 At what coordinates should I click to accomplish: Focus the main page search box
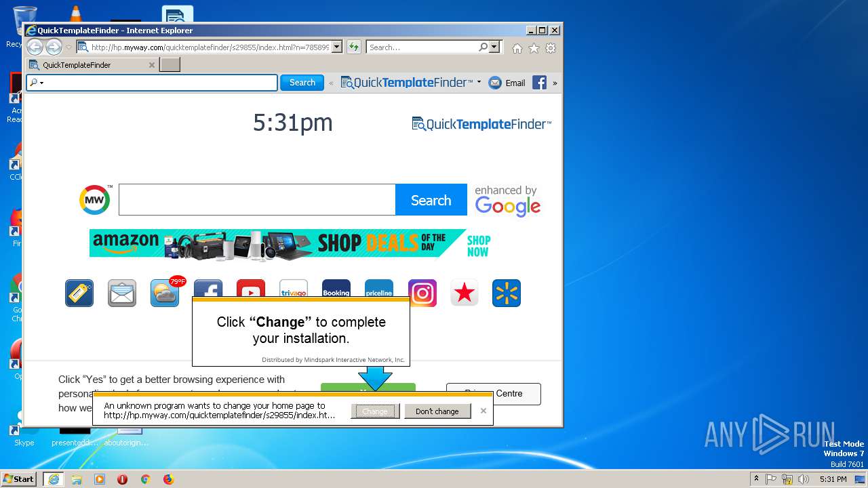[x=257, y=200]
